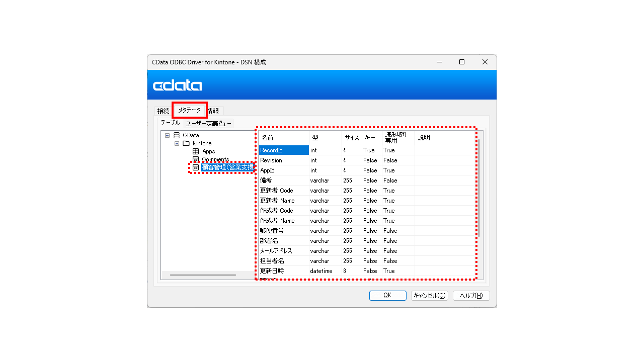Click the 顧客管理 table icon
This screenshot has height=362, width=644.
point(196,167)
